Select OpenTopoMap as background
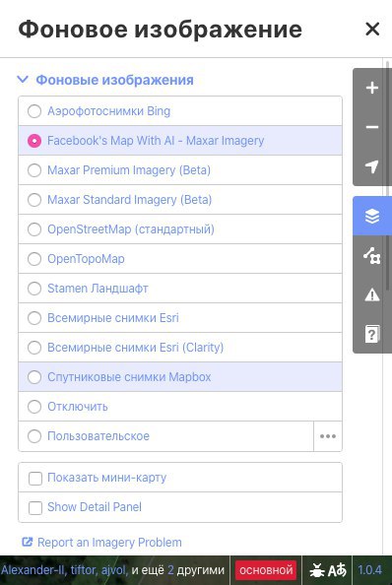The width and height of the screenshot is (392, 585). (x=180, y=259)
